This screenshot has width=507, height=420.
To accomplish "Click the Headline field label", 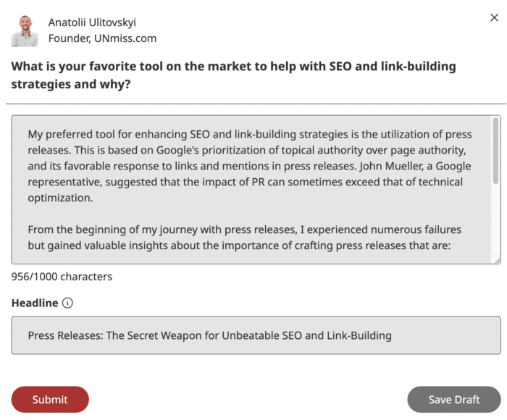I will tap(35, 303).
